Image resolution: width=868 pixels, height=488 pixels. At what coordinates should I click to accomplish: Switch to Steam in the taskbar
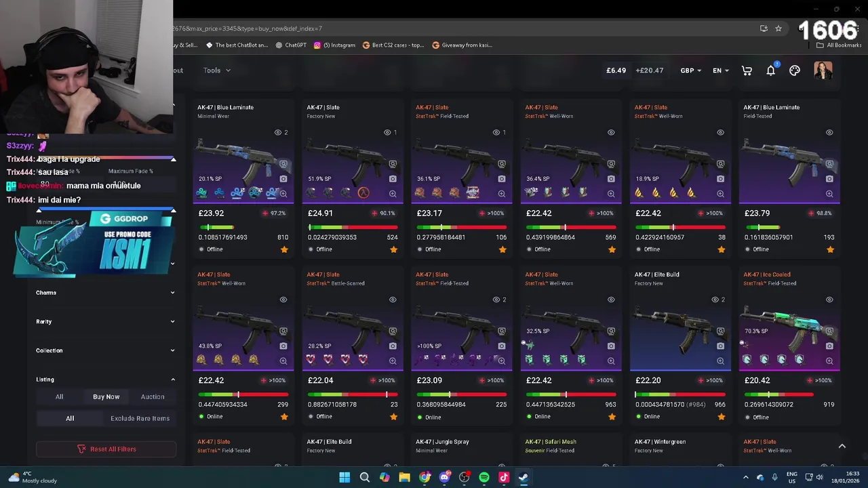[524, 477]
